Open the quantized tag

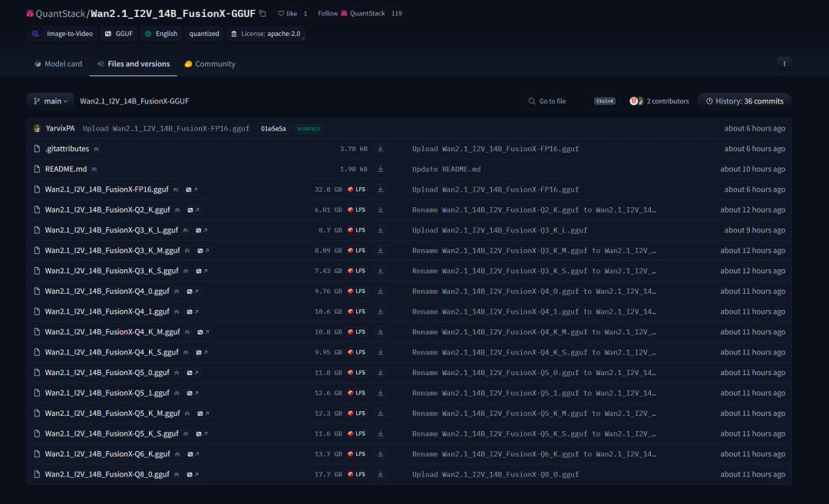(x=204, y=33)
